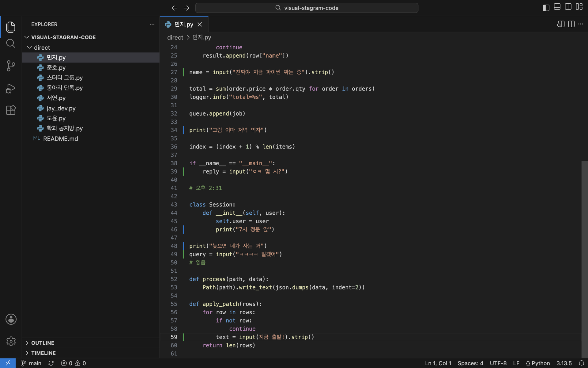Open Manage gear settings icon
588x368 pixels.
pyautogui.click(x=11, y=341)
